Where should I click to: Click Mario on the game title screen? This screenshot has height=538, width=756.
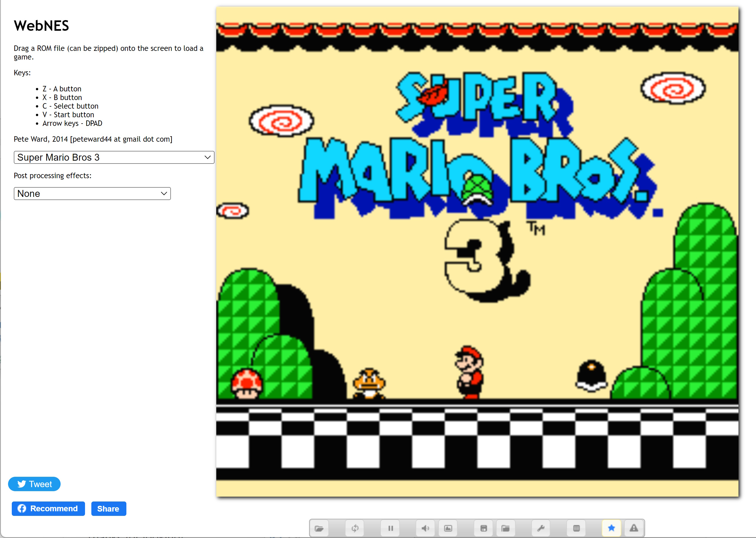(x=470, y=373)
